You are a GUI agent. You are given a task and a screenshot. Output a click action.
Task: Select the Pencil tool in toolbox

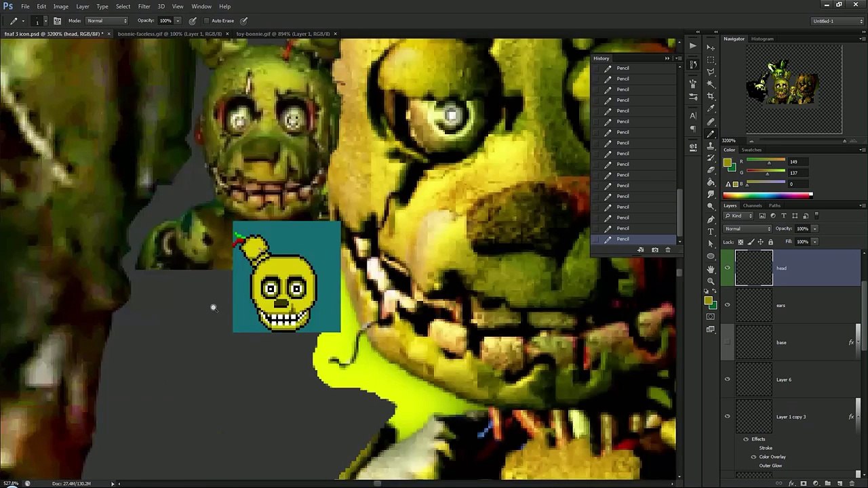click(711, 134)
